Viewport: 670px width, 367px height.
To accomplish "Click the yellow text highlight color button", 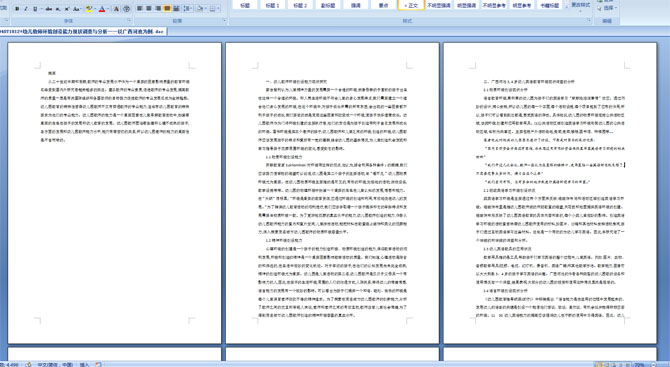I will 89,9.
